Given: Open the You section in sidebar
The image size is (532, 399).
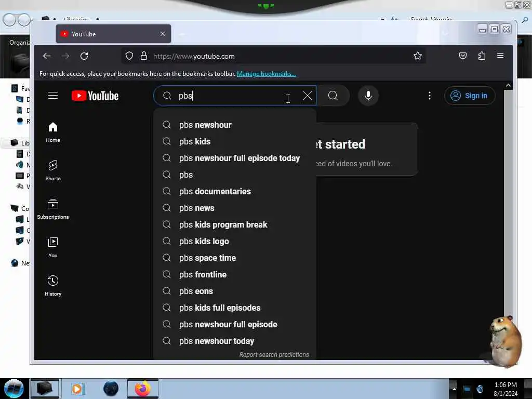Looking at the screenshot, I should point(53,247).
